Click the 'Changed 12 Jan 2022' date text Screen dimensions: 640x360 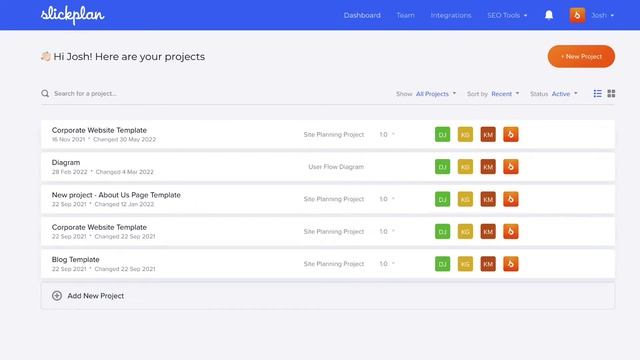(x=124, y=204)
